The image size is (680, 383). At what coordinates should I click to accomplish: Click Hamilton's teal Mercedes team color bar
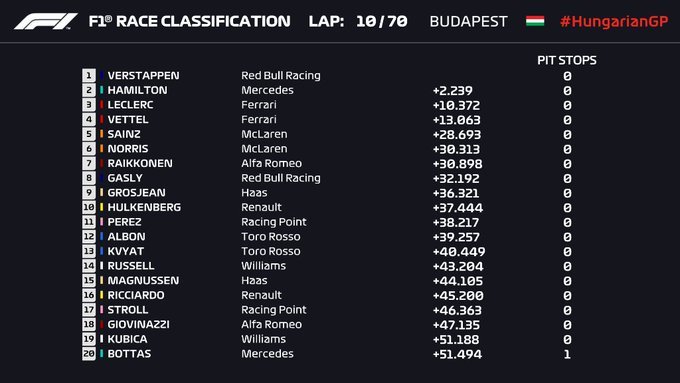coord(101,90)
